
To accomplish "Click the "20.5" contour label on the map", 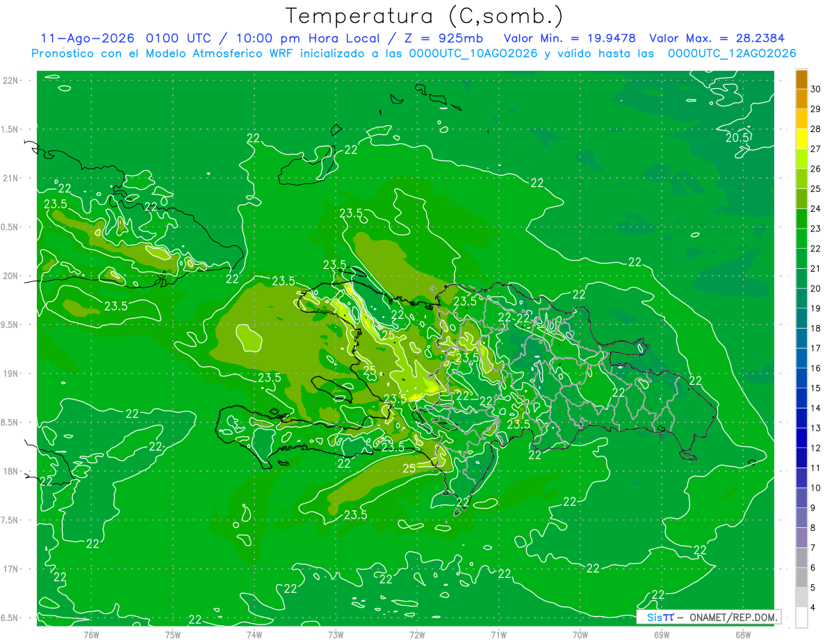I will pyautogui.click(x=737, y=138).
